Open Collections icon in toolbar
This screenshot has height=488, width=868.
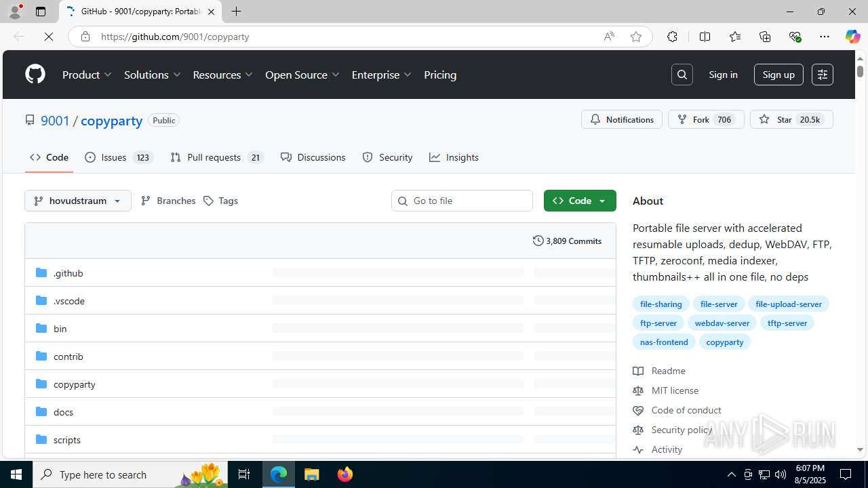[x=765, y=37]
